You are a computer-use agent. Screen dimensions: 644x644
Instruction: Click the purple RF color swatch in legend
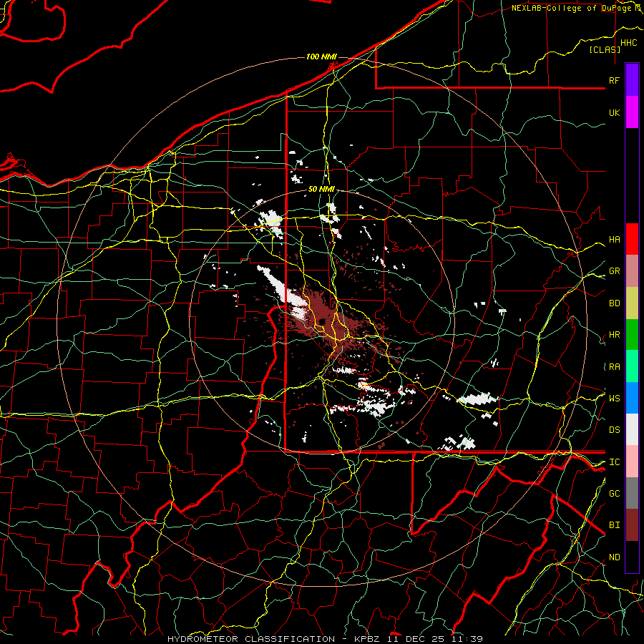[632, 79]
